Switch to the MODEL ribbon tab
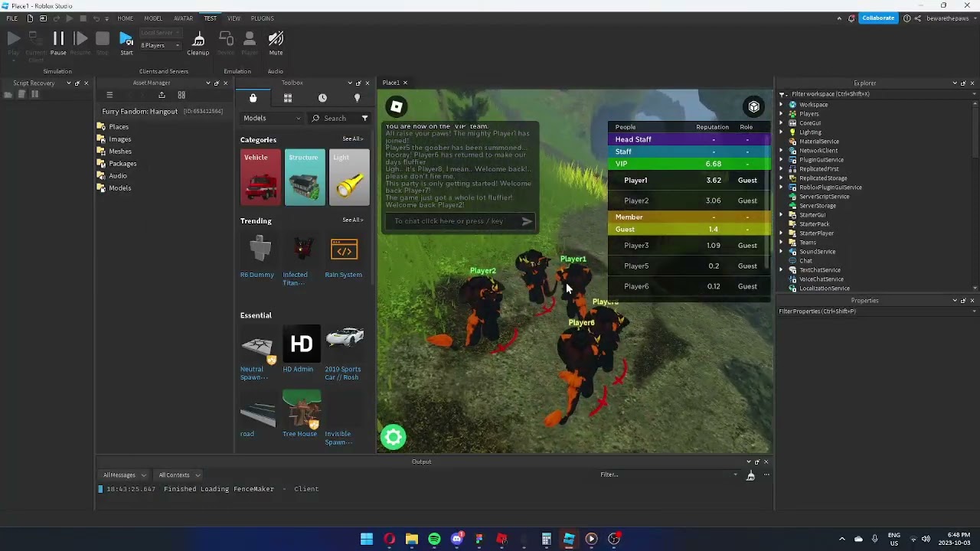 (x=153, y=18)
